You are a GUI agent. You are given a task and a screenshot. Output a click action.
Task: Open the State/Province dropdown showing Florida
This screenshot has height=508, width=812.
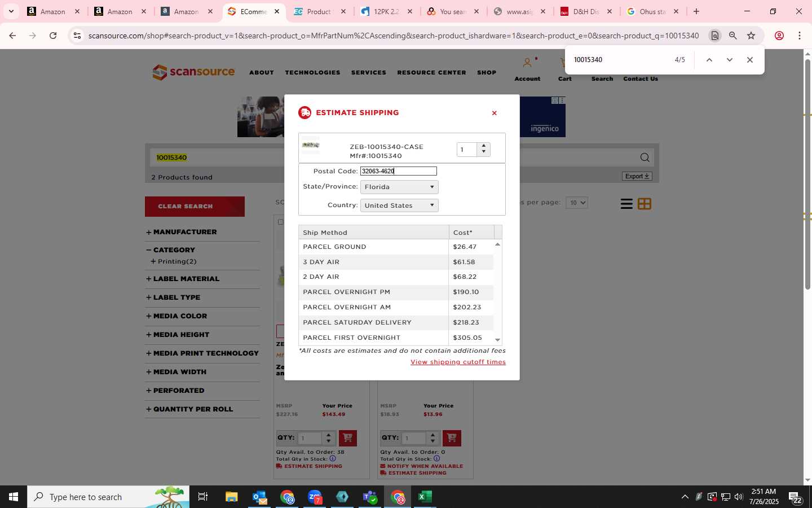point(399,187)
